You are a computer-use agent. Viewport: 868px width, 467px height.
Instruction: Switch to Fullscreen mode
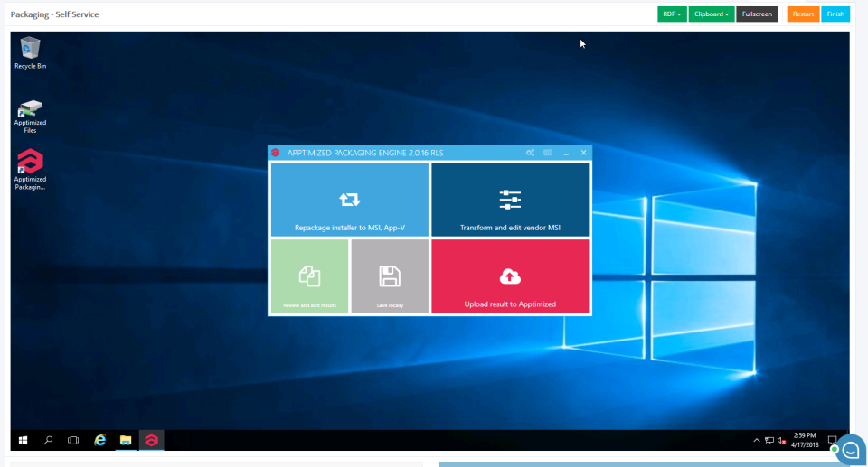757,14
